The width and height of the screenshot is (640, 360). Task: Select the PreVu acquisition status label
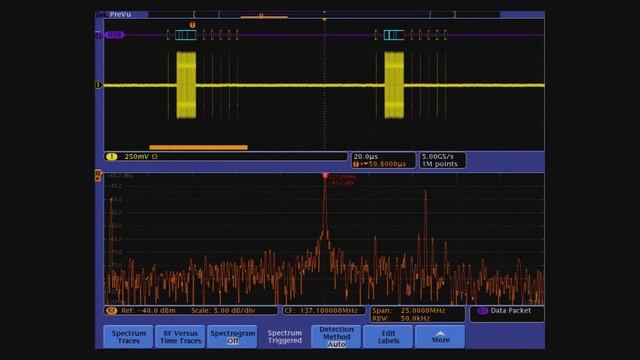point(120,14)
